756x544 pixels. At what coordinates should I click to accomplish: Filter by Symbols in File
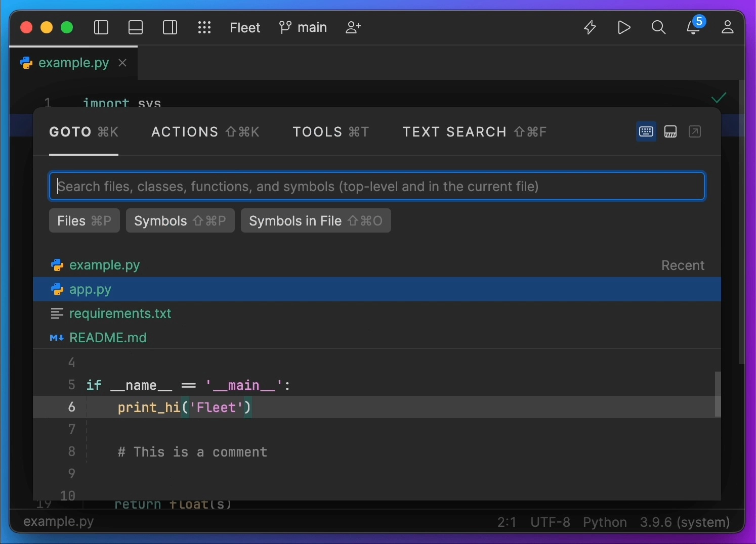[x=316, y=221]
